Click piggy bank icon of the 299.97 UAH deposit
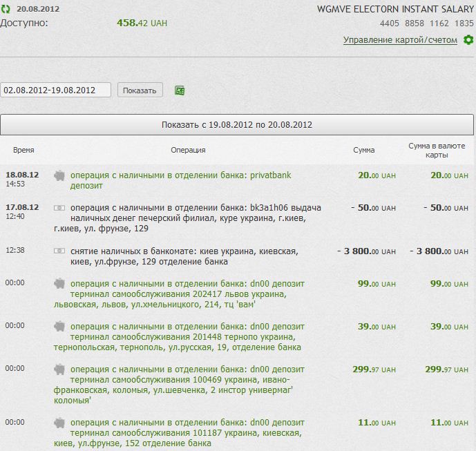Screen dimensions: 476x451 59,370
